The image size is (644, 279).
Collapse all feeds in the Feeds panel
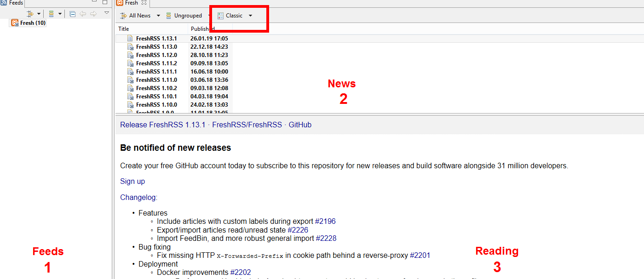pos(72,14)
